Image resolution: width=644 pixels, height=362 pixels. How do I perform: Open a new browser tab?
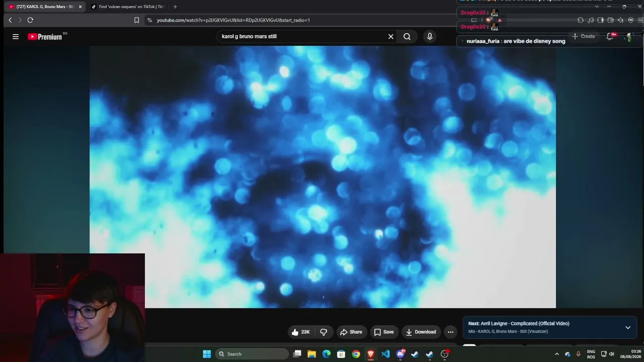175,7
